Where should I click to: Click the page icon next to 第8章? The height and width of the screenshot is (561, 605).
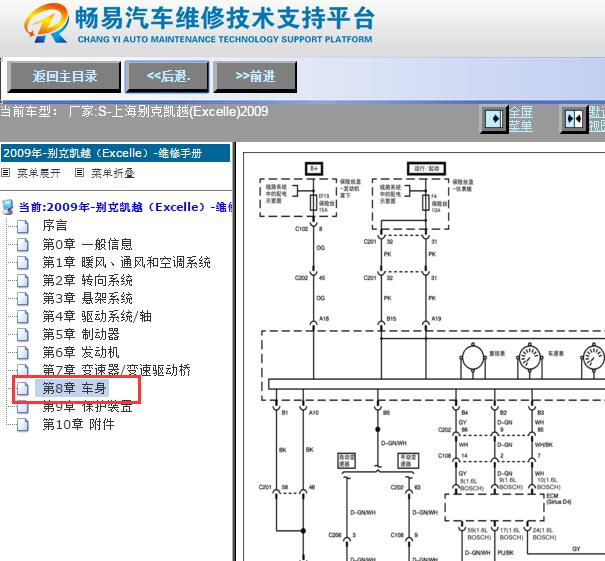[23, 389]
